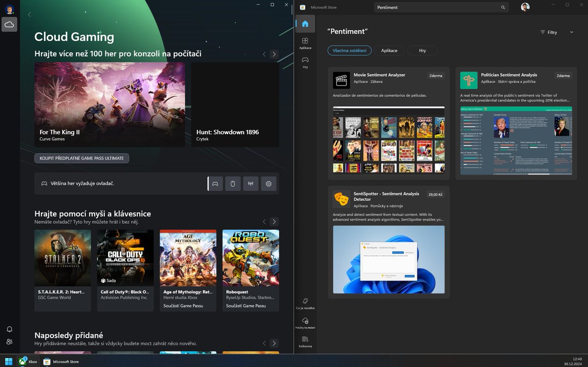Show next games in Naposledy přidané row

tap(274, 343)
